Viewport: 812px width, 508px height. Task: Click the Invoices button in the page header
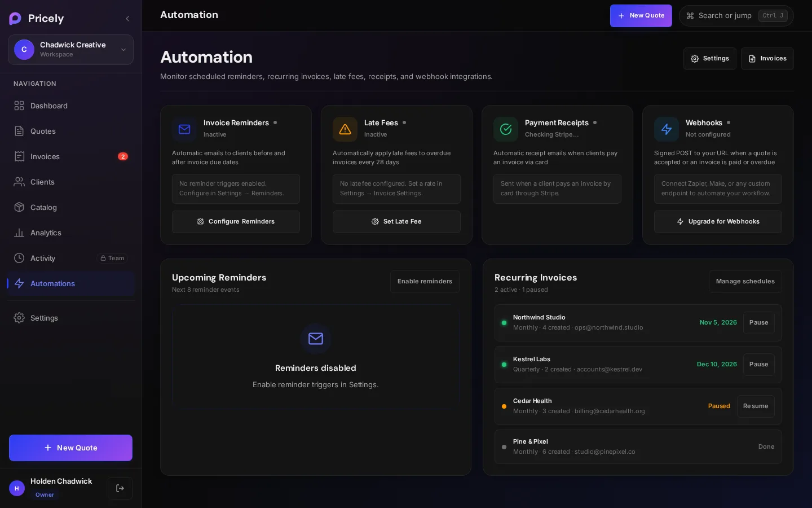pyautogui.click(x=767, y=59)
